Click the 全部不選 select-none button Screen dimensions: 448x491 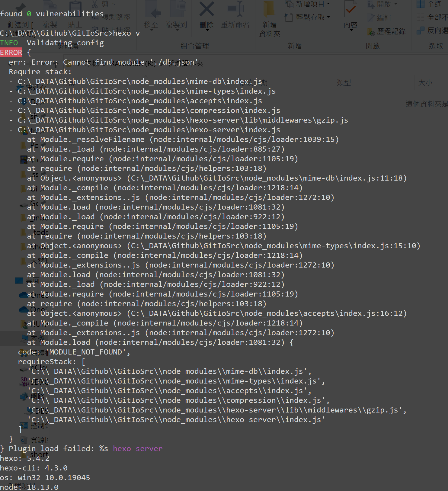432,17
